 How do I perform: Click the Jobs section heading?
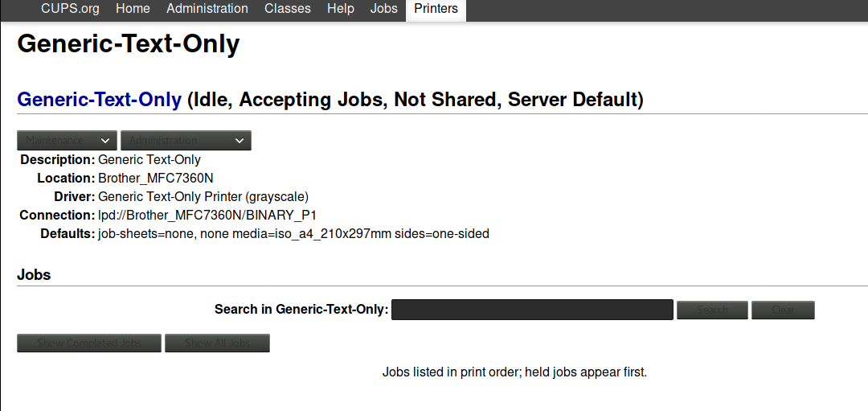(34, 275)
